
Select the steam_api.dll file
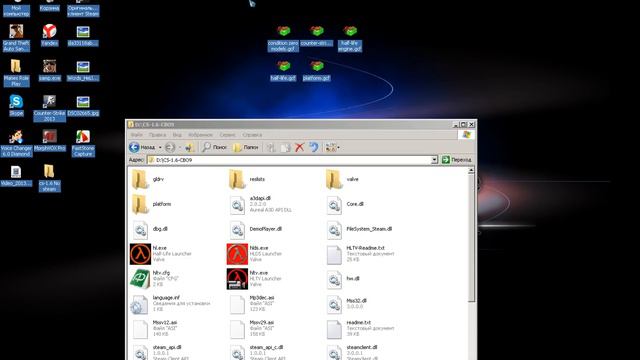pos(160,352)
